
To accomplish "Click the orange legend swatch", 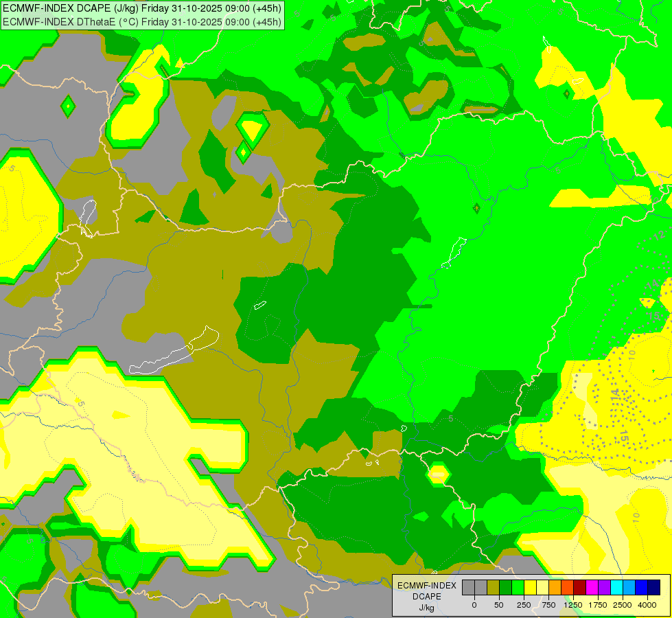I will coord(555,587).
